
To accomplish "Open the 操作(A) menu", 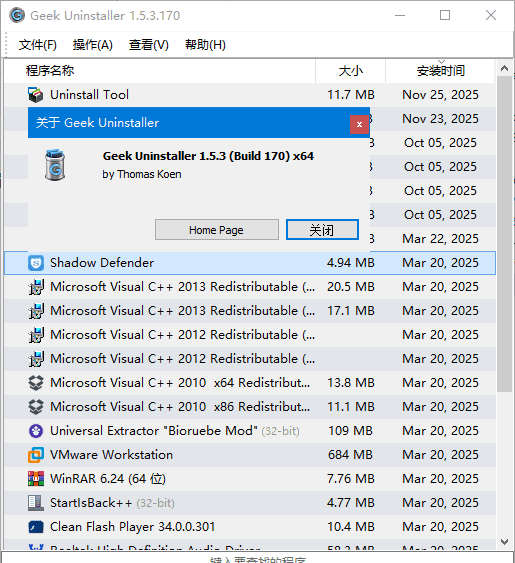I will (93, 45).
